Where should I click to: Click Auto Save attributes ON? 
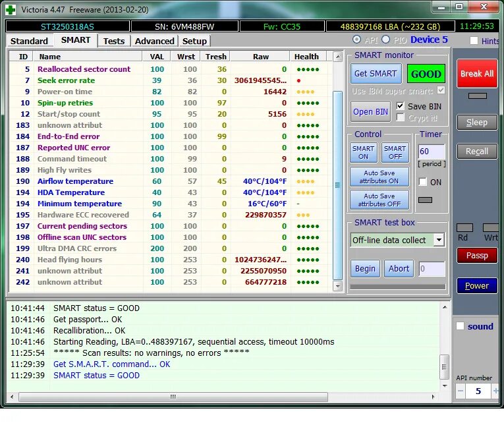[379, 177]
